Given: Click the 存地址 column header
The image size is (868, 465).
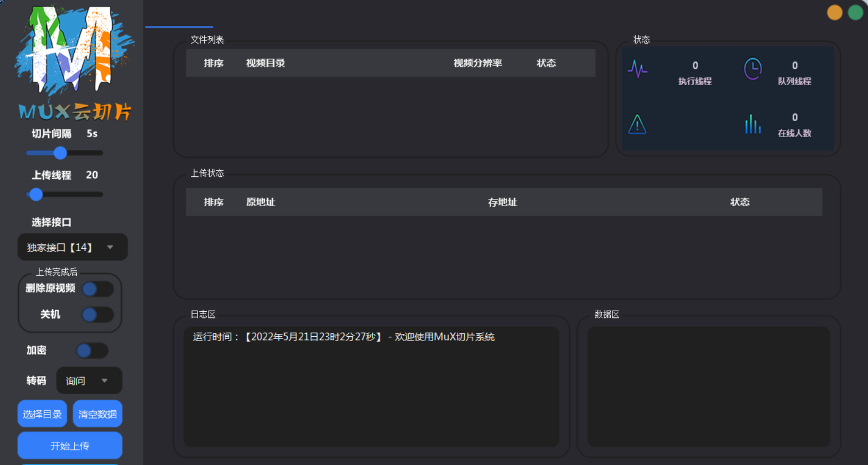Looking at the screenshot, I should [502, 202].
